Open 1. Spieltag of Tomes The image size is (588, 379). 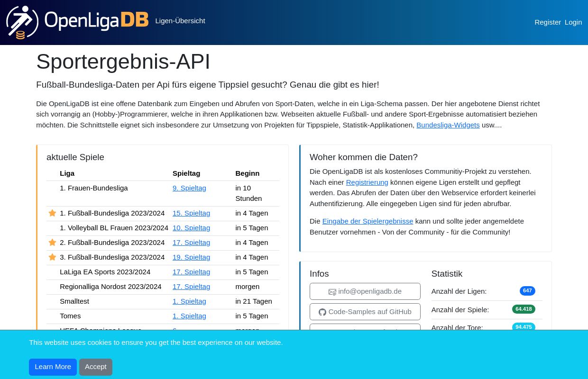(x=189, y=316)
